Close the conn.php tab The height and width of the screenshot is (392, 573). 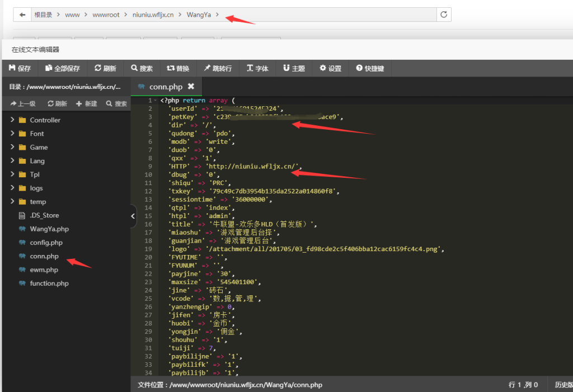(191, 86)
